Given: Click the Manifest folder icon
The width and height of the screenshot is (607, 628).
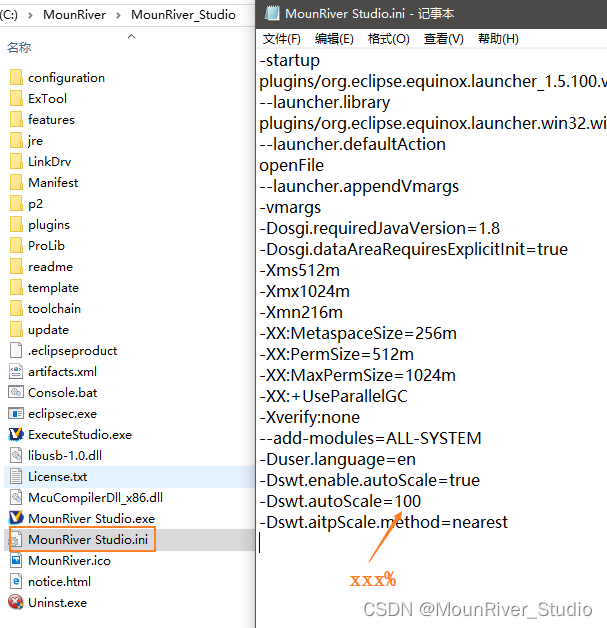Looking at the screenshot, I should coord(16,182).
